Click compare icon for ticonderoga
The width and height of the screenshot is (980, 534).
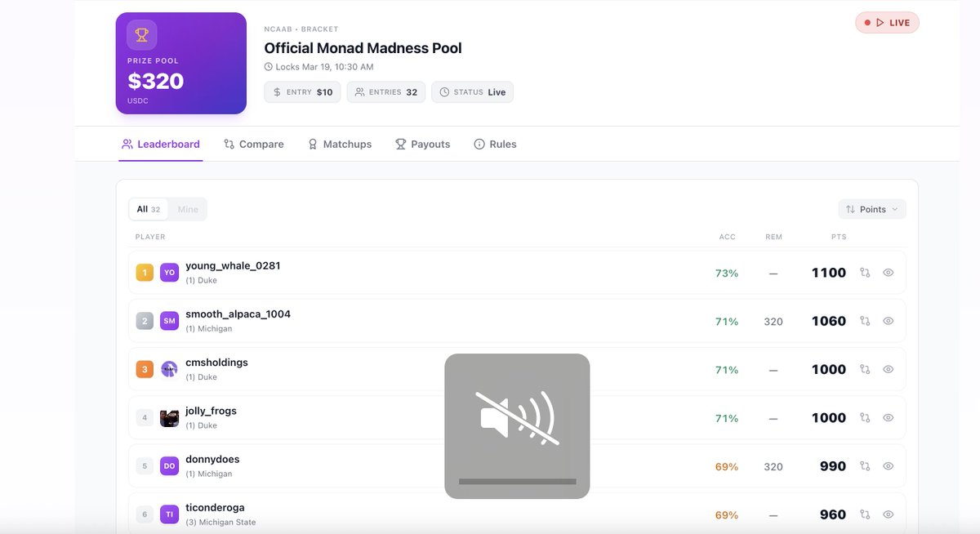(x=865, y=514)
